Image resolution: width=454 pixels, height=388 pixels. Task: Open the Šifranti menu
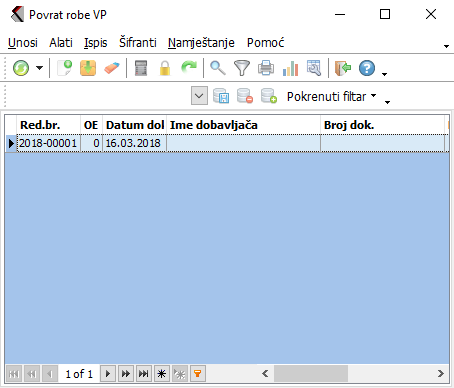click(138, 43)
